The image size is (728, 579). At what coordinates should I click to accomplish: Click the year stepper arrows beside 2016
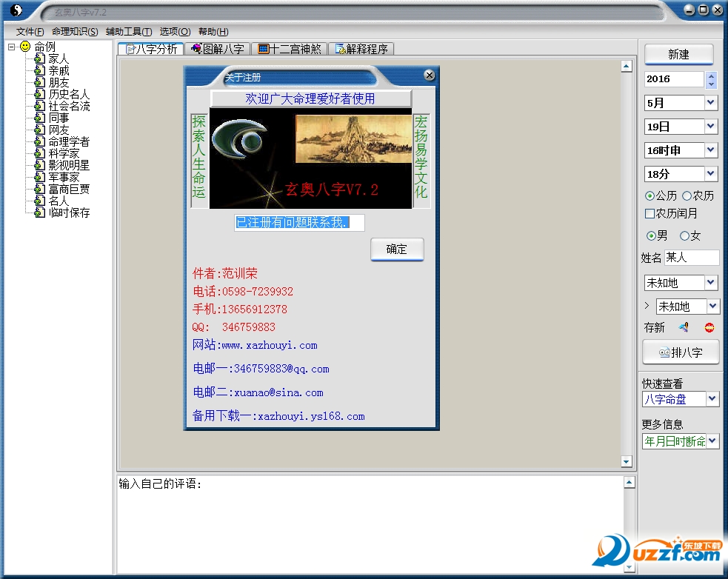[711, 79]
